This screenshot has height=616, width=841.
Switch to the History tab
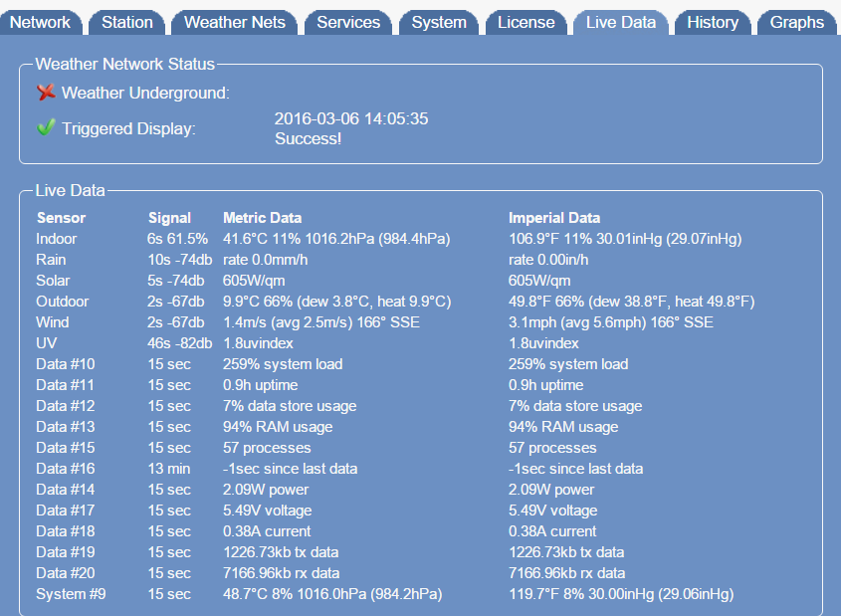[713, 22]
